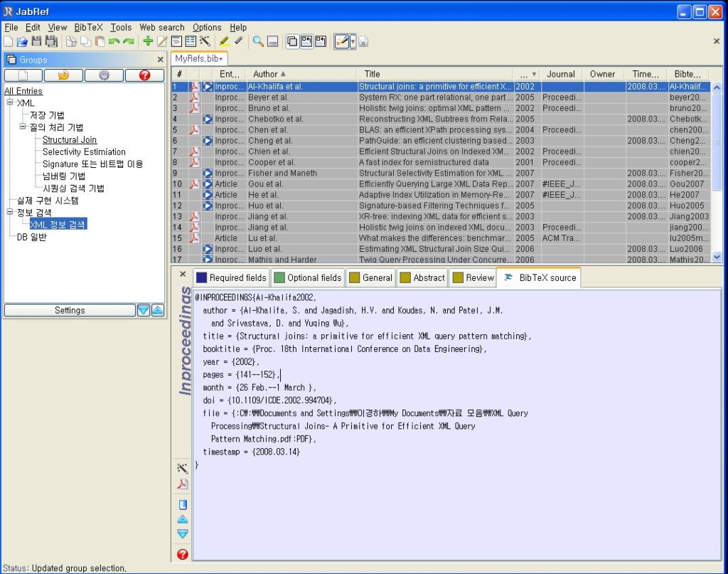This screenshot has width=728, height=574.
Task: Redo the action with the green arrow
Action: (x=129, y=42)
